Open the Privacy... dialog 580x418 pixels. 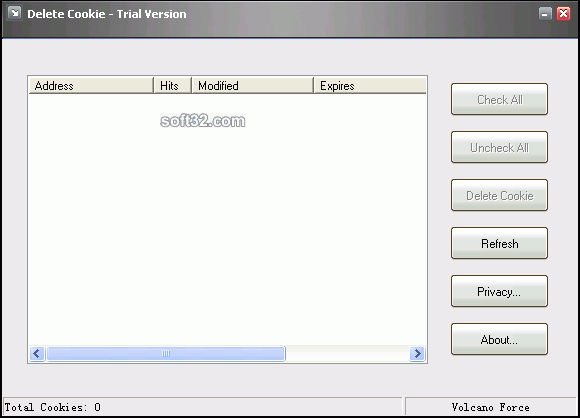point(499,291)
